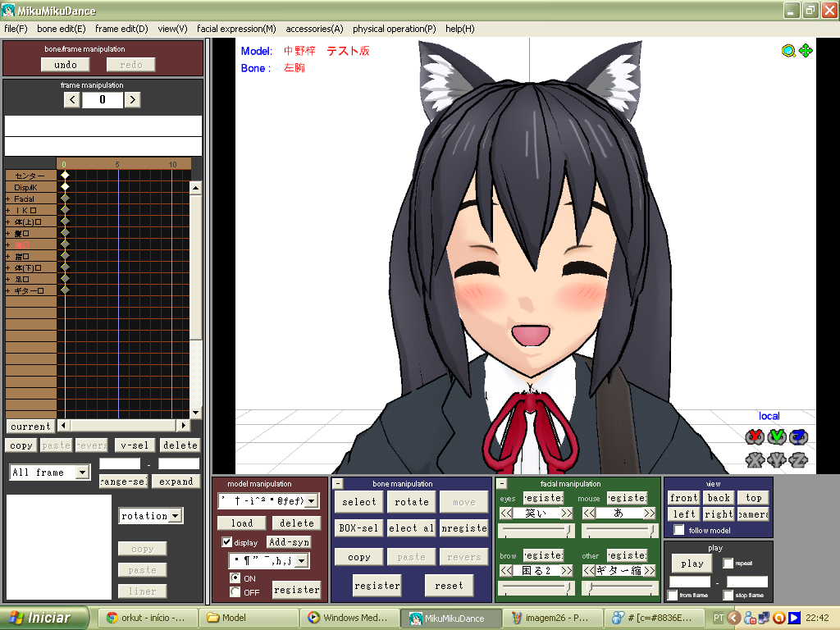Click the frame number input field
The width and height of the screenshot is (840, 630).
103,99
